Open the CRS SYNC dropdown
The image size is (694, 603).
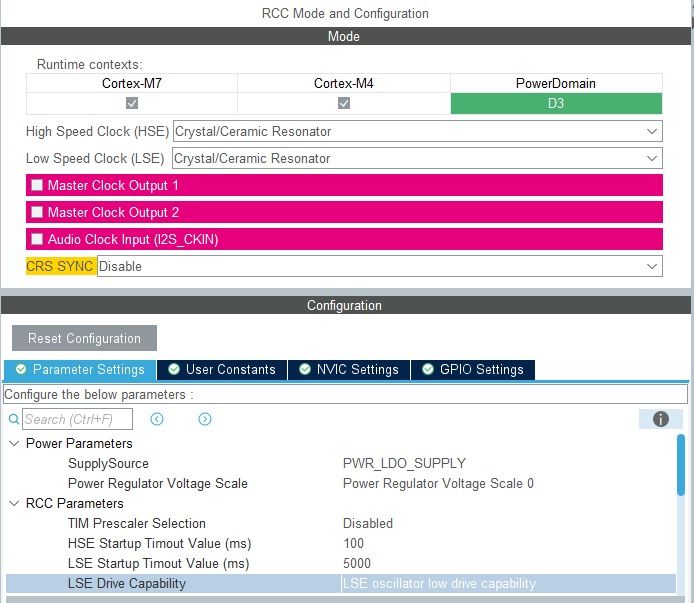pos(380,266)
